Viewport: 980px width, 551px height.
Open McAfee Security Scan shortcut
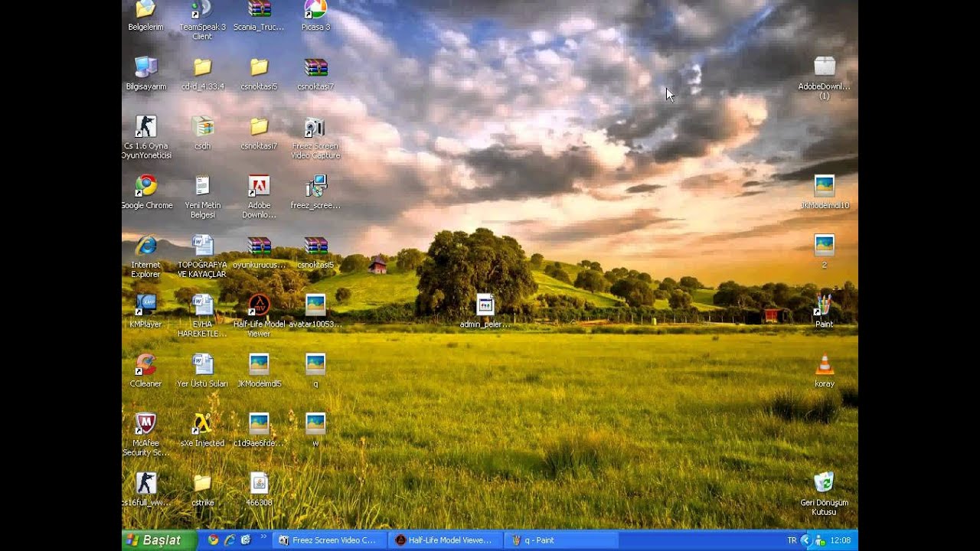[x=145, y=425]
